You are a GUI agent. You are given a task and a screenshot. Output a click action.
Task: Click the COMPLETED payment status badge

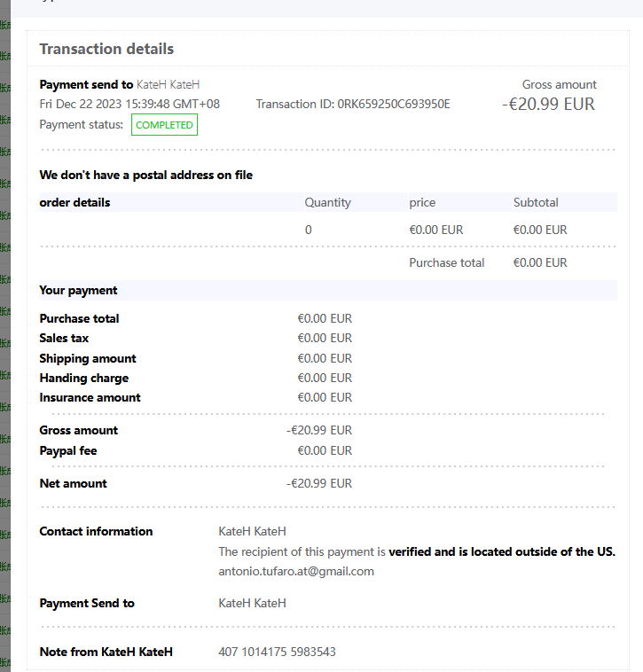click(x=164, y=125)
